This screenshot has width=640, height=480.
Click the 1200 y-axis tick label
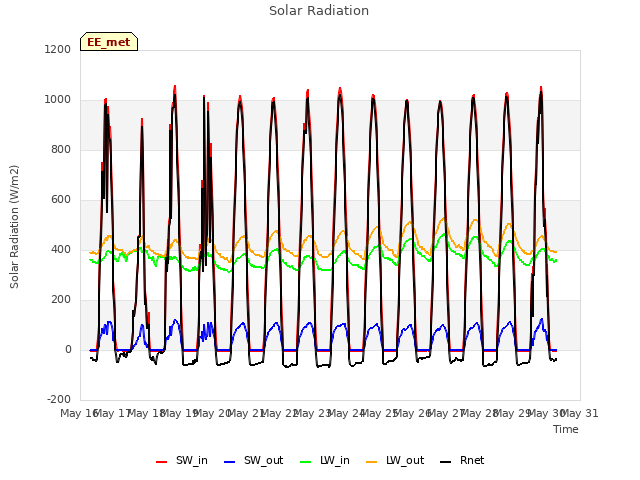(x=58, y=49)
